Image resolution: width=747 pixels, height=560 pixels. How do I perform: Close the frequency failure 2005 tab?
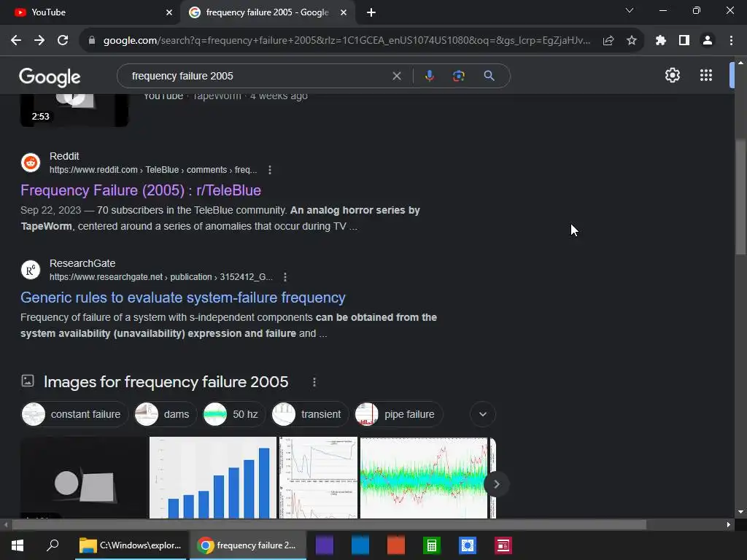[x=344, y=12]
